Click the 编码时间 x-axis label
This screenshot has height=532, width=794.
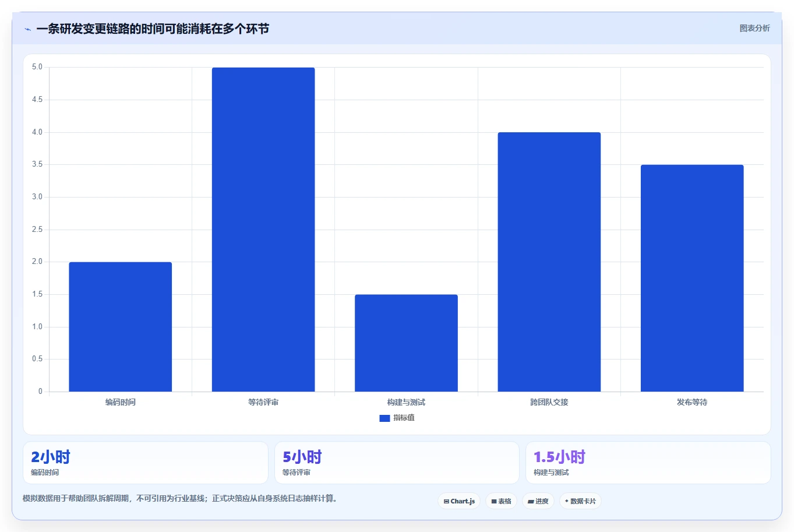click(x=121, y=402)
